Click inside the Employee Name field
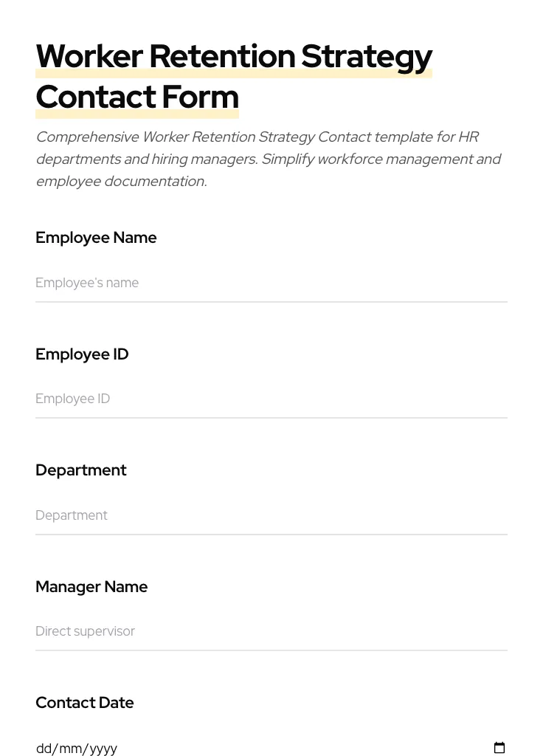 (x=221, y=283)
